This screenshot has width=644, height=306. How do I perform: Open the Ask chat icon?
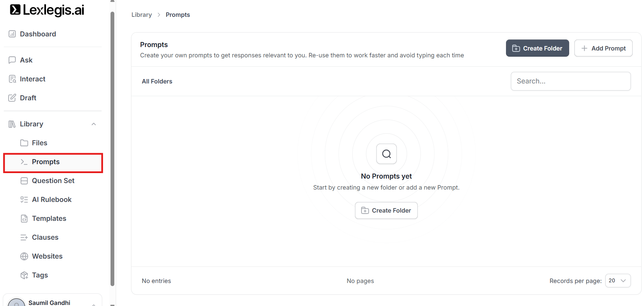pyautogui.click(x=12, y=60)
